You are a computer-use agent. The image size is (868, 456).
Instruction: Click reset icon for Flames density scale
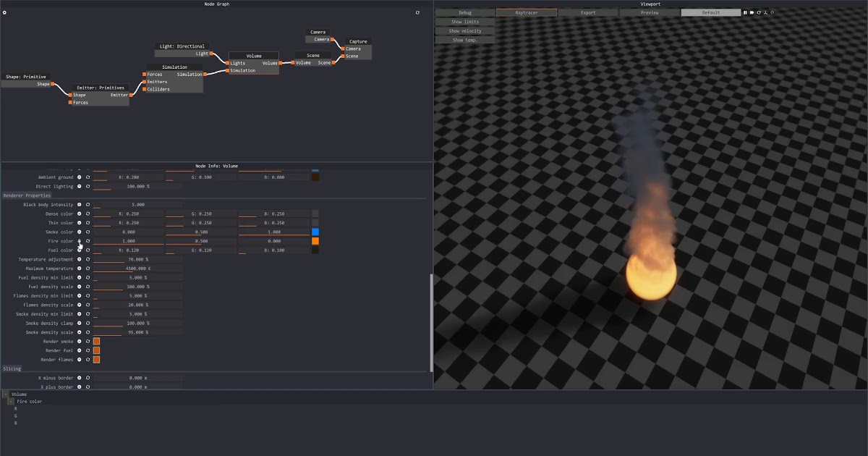pos(88,305)
